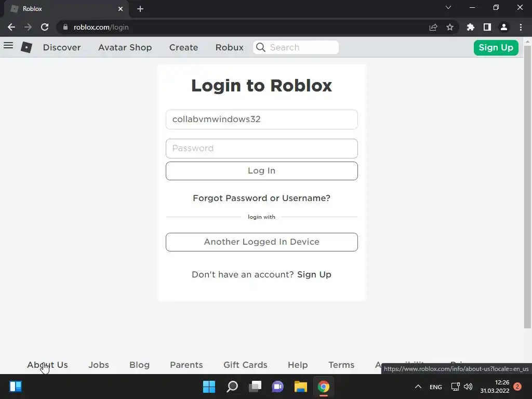Open the About Us footer link

pos(47,365)
